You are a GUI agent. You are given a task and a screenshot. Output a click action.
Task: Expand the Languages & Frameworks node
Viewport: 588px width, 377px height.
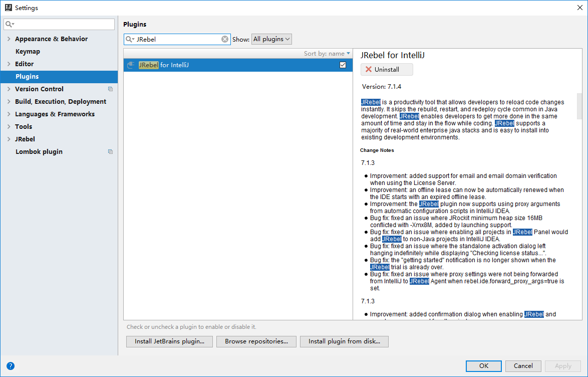pyautogui.click(x=9, y=114)
